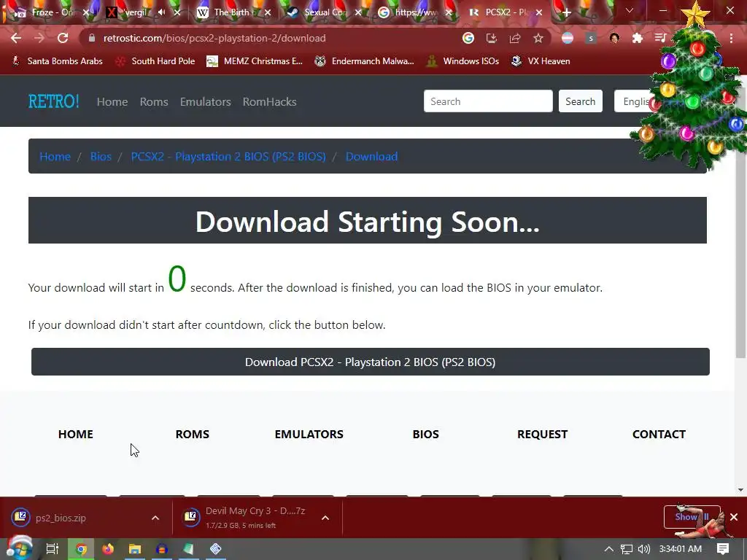Click the Show all downloads button
Image resolution: width=747 pixels, height=560 pixels.
692,517
